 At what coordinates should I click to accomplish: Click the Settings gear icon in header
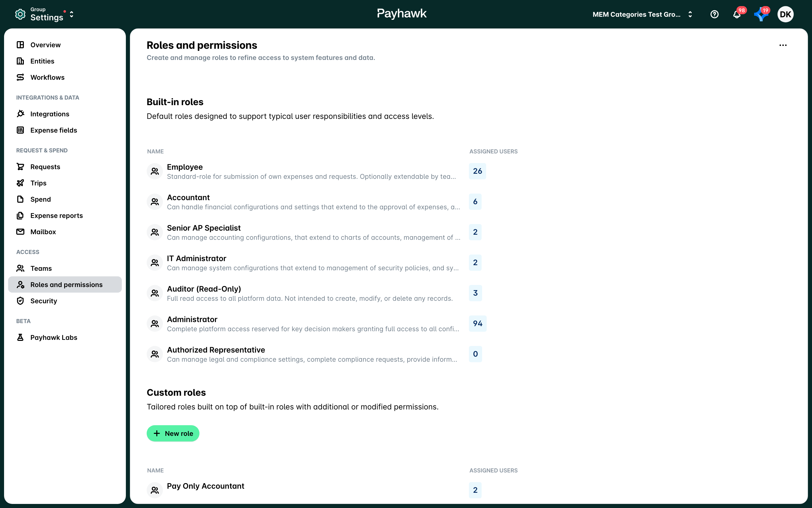[20, 14]
